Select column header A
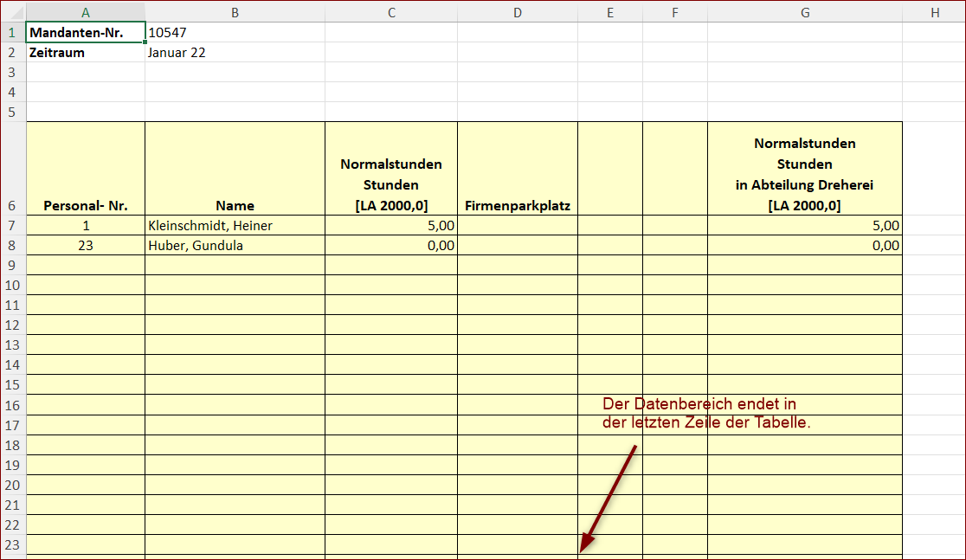 (x=86, y=12)
